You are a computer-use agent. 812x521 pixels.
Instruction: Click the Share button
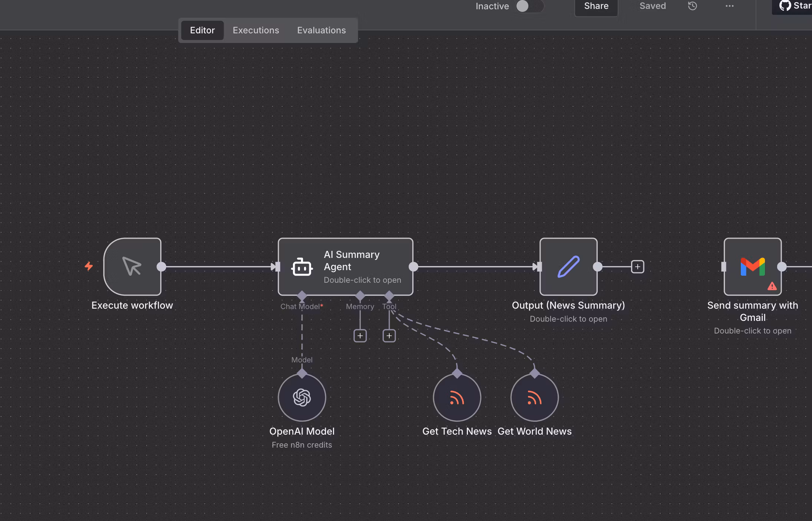(596, 6)
